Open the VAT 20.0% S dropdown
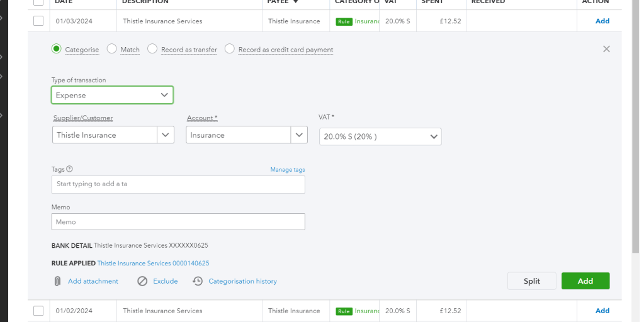The width and height of the screenshot is (644, 322). click(x=380, y=136)
